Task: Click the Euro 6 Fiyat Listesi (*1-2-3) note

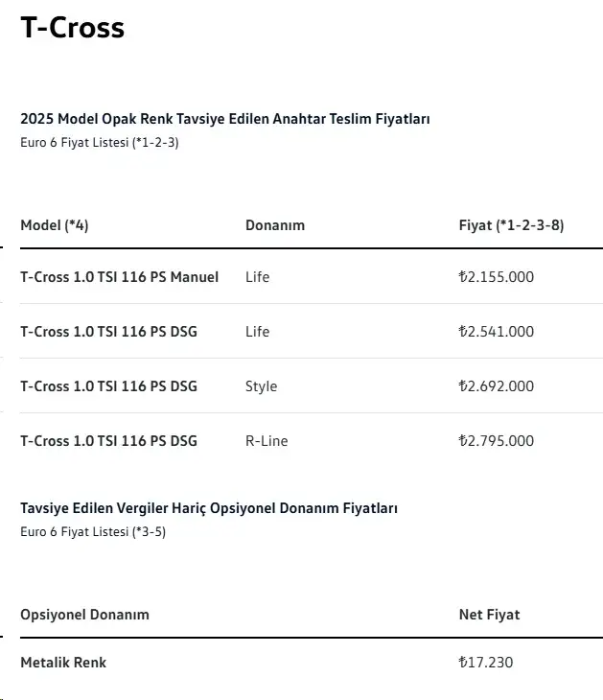Action: coord(100,143)
